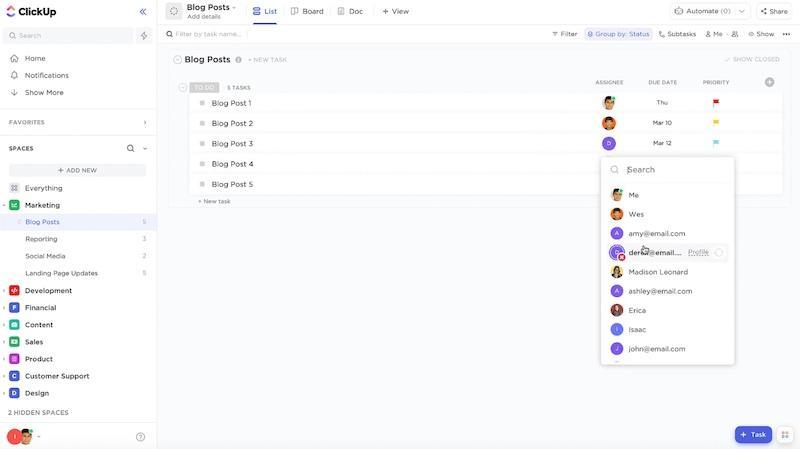Select Everything in the sidebar
Screen dimensions: 800x449
[x=43, y=188]
